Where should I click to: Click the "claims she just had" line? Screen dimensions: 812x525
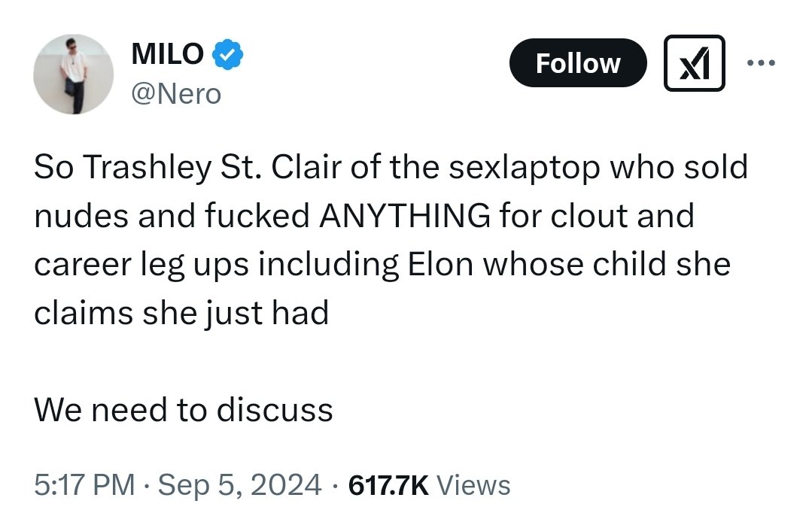(181, 312)
